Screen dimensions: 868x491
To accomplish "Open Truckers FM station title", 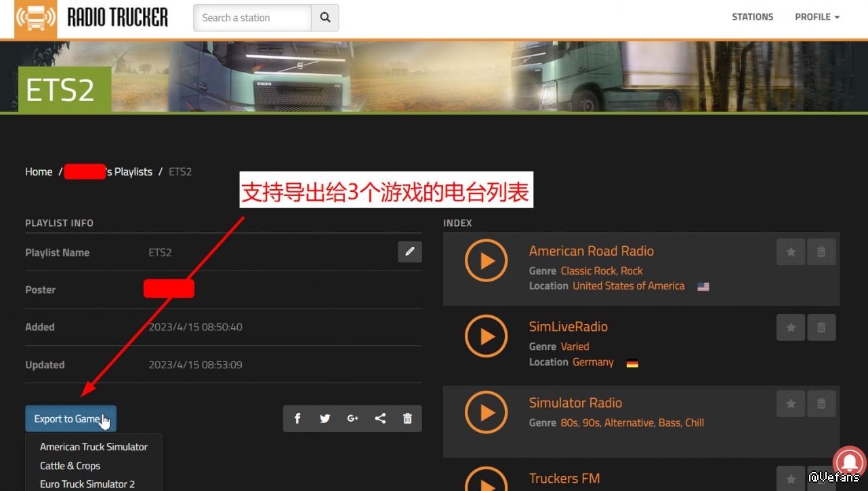I will point(564,479).
